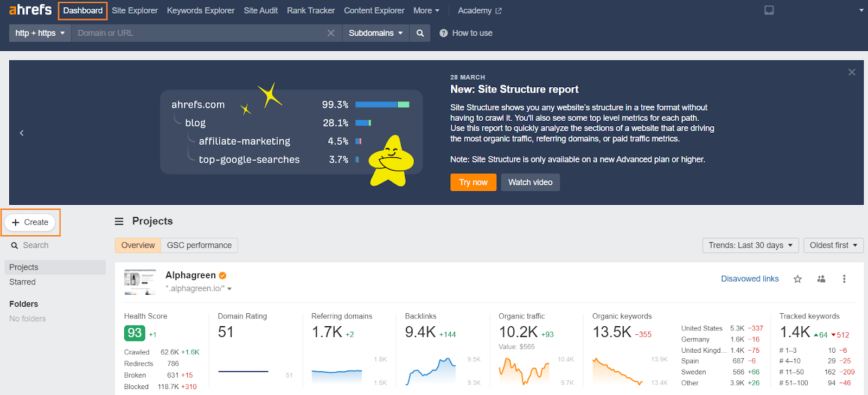Click the search magnifier button
Viewport: 868px width, 395px height.
[x=420, y=33]
